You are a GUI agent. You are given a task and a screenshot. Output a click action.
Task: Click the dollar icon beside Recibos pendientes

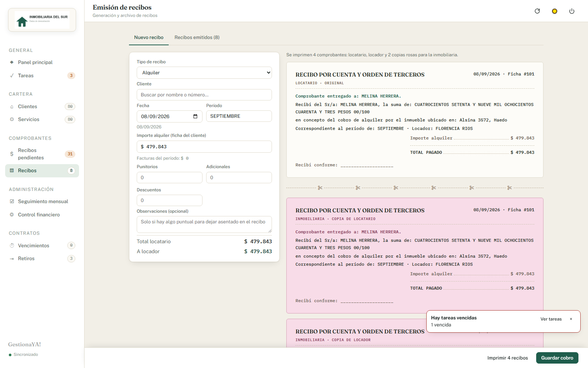12,154
